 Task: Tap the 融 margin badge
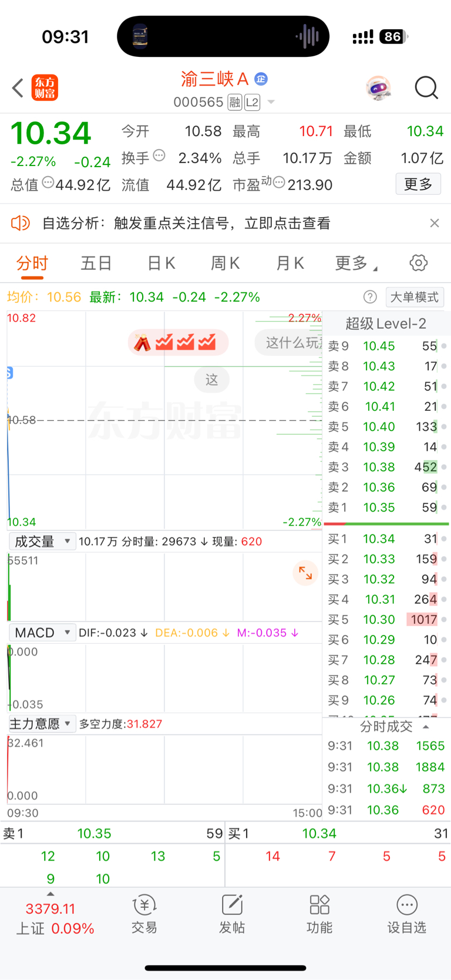[235, 103]
